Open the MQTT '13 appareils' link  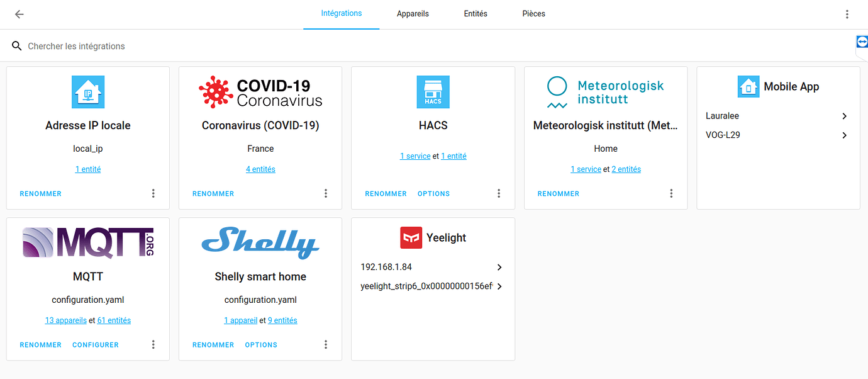(x=66, y=320)
